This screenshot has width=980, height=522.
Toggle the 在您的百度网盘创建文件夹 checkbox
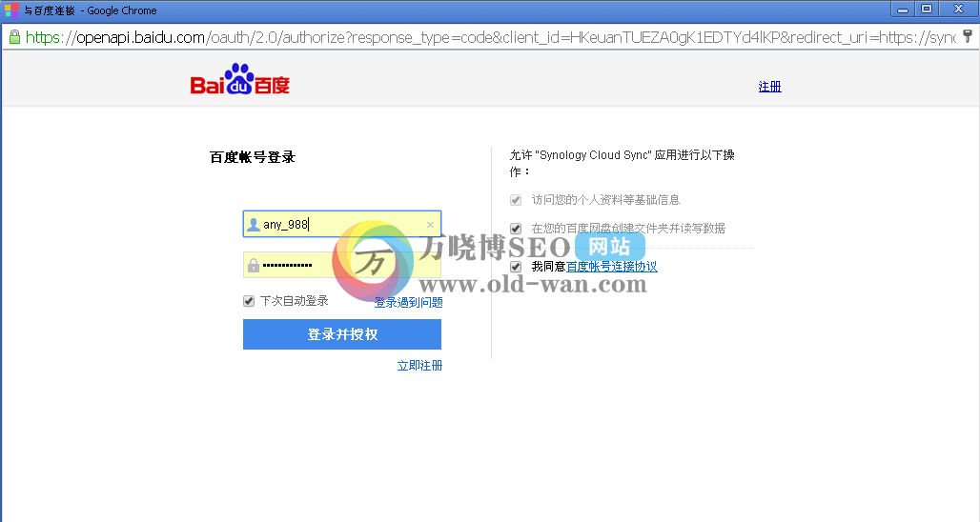(516, 229)
